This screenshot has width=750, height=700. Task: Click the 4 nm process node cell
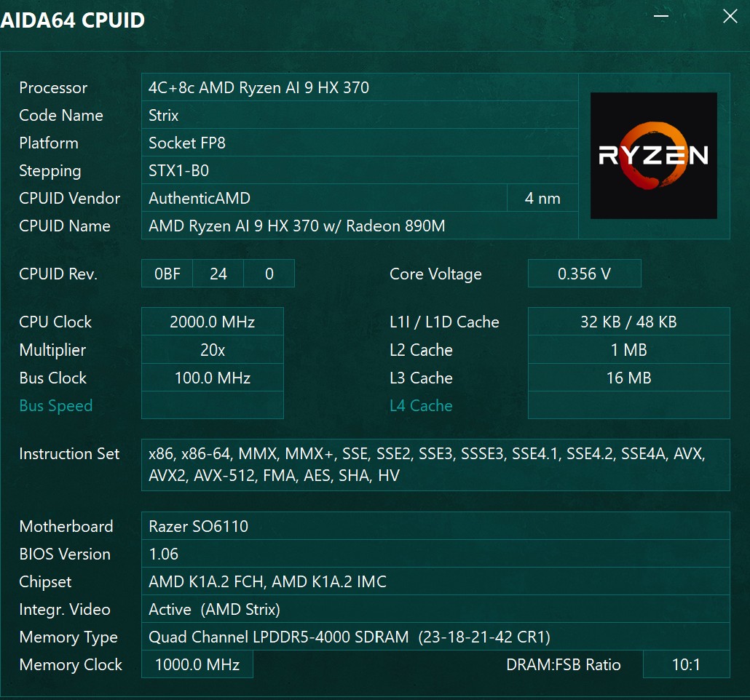542,198
